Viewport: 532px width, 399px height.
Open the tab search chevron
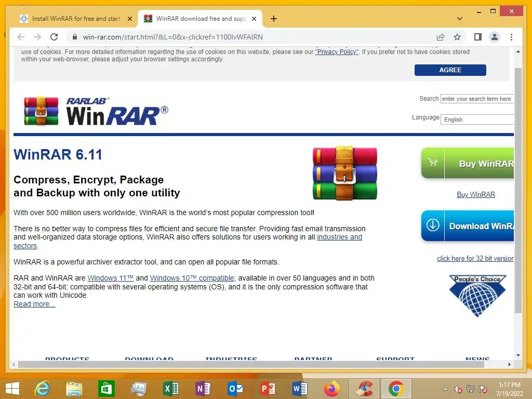tap(460, 19)
